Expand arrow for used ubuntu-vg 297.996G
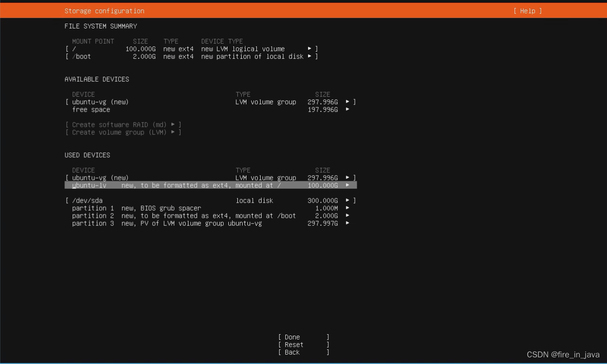Viewport: 607px width, 364px height. [347, 178]
